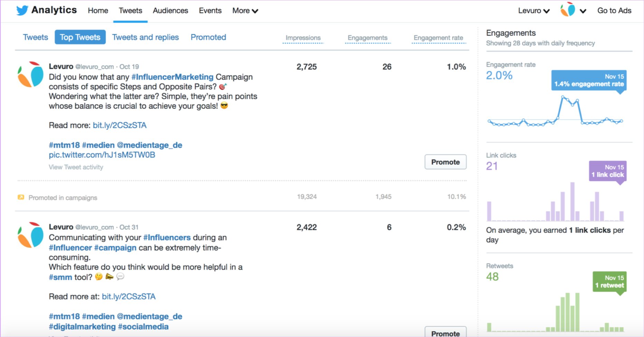Click the engagement rate line chart peak
The width and height of the screenshot is (644, 337).
[x=563, y=97]
